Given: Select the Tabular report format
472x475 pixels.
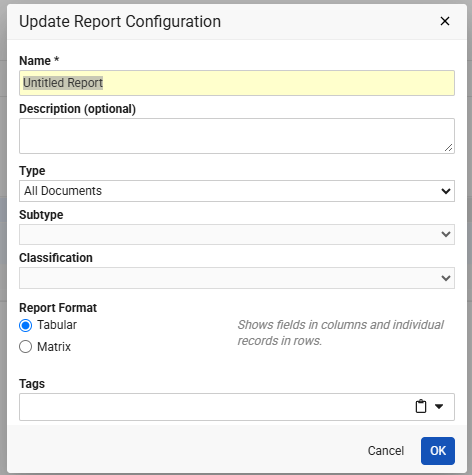Looking at the screenshot, I should click(x=26, y=325).
